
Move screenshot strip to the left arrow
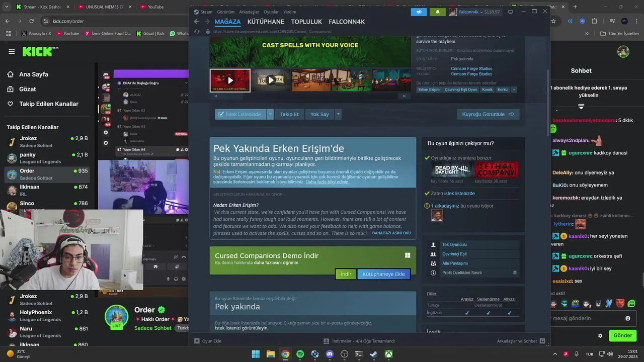[x=216, y=96]
